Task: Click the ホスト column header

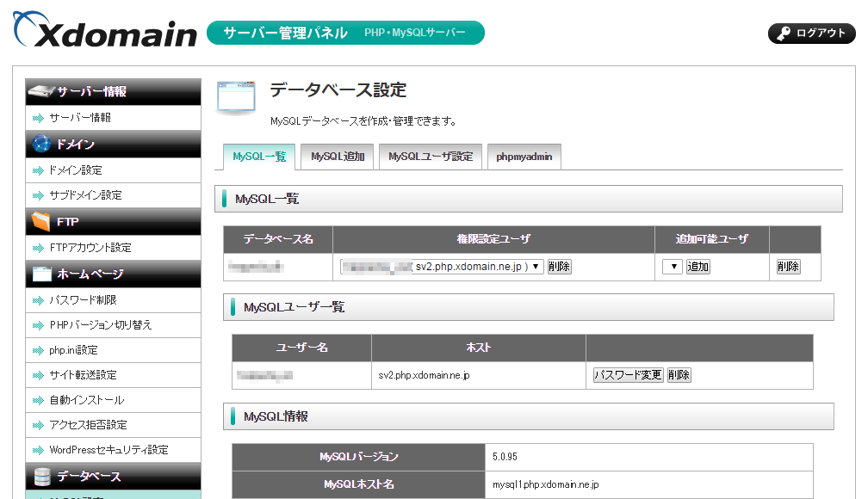Action: click(x=479, y=348)
